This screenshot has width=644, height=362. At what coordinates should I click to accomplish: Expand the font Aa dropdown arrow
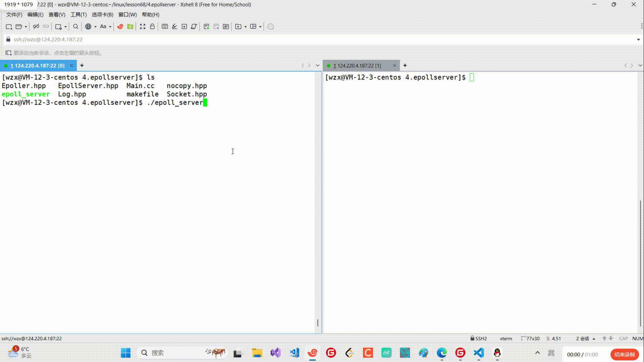coord(110,27)
